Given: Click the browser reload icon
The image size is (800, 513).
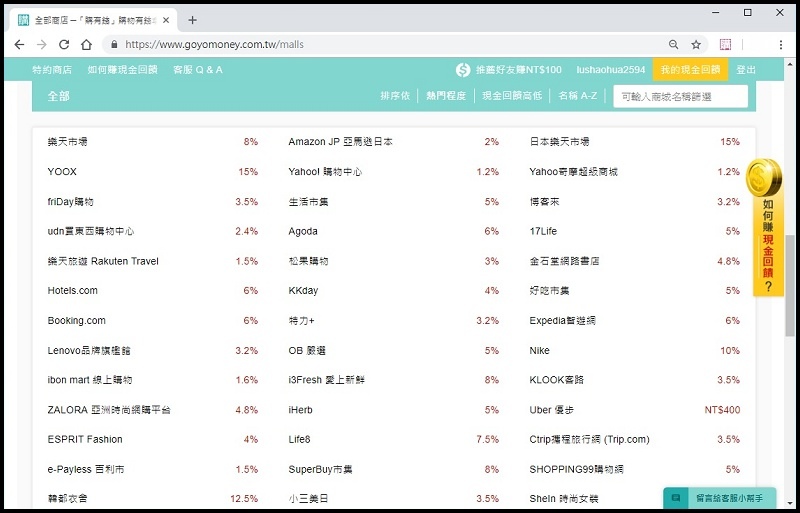Looking at the screenshot, I should tap(64, 45).
